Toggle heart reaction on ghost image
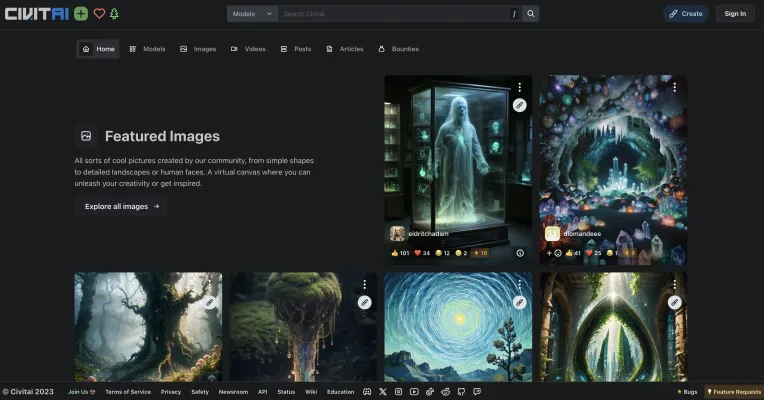Image resolution: width=764 pixels, height=400 pixels. (428, 253)
